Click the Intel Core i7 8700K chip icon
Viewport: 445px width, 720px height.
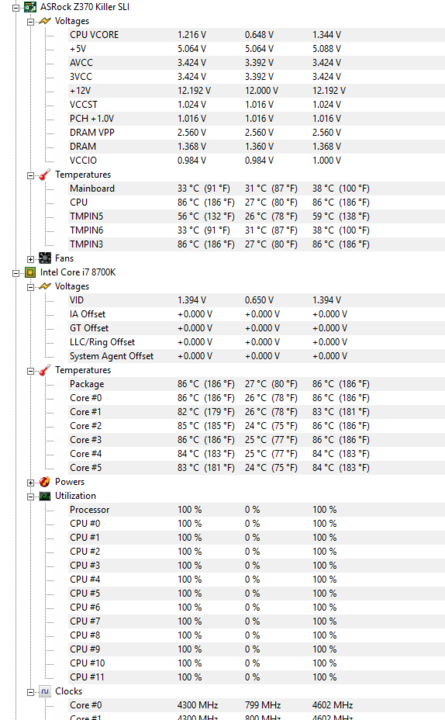30,273
